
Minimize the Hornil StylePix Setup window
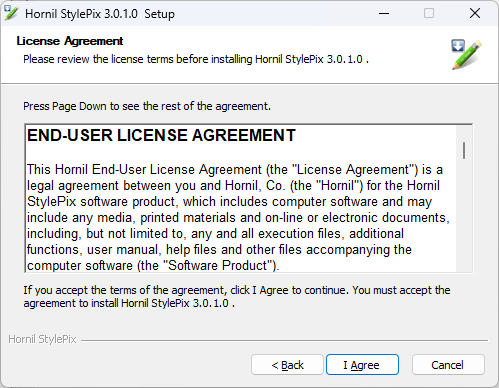pos(384,14)
